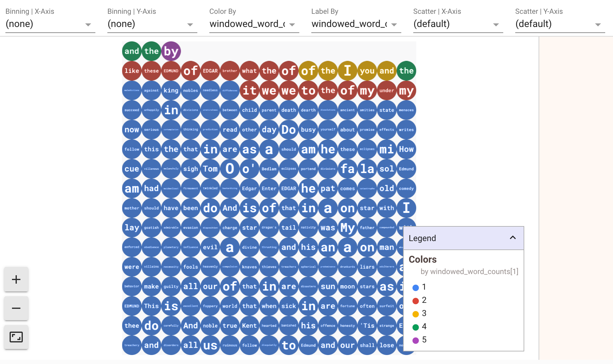Click the 'and' green word bubble

pos(131,51)
